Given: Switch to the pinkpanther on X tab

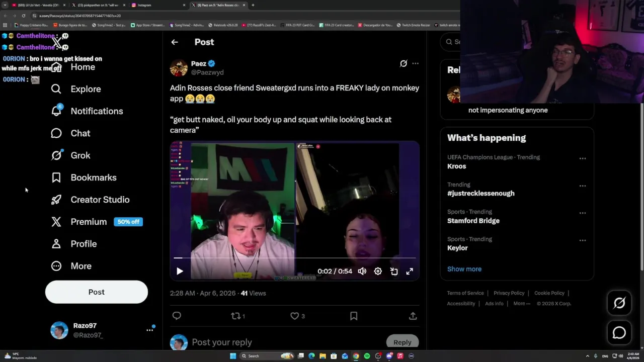Looking at the screenshot, I should point(98,5).
